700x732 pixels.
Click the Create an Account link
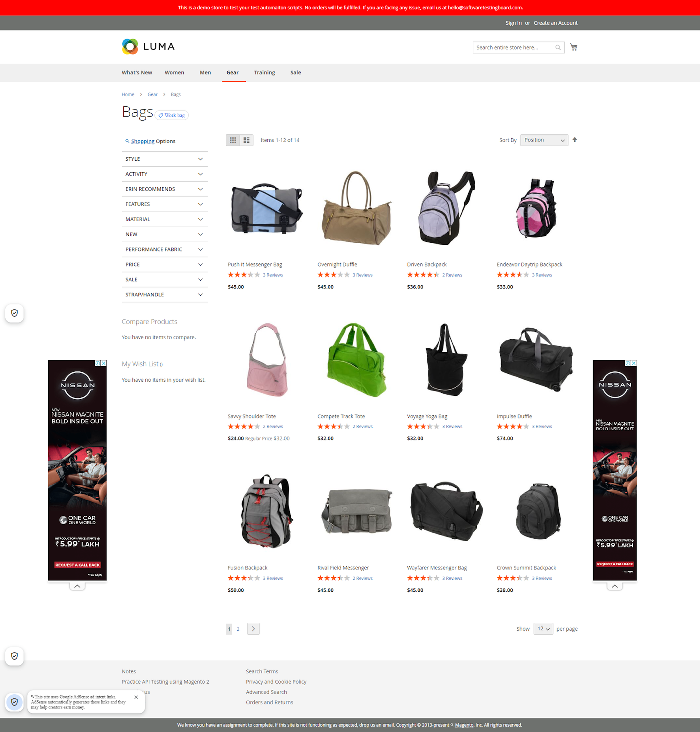[x=555, y=23]
